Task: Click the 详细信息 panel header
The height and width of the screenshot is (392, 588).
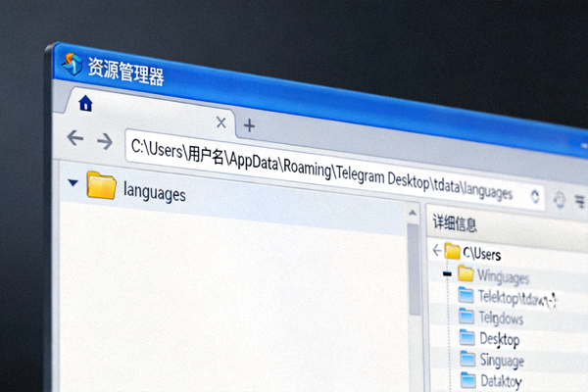Action: coord(455,223)
